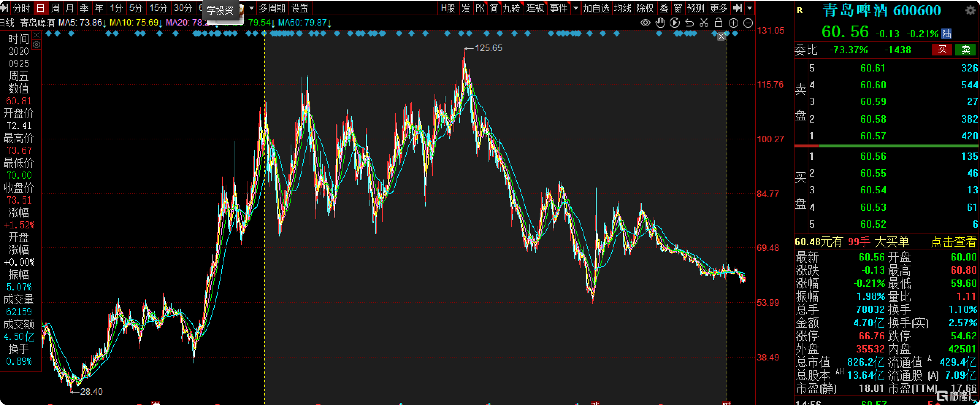Image resolution: width=980 pixels, height=405 pixels.
Task: Click the 125.65 high price marker
Action: pos(488,48)
